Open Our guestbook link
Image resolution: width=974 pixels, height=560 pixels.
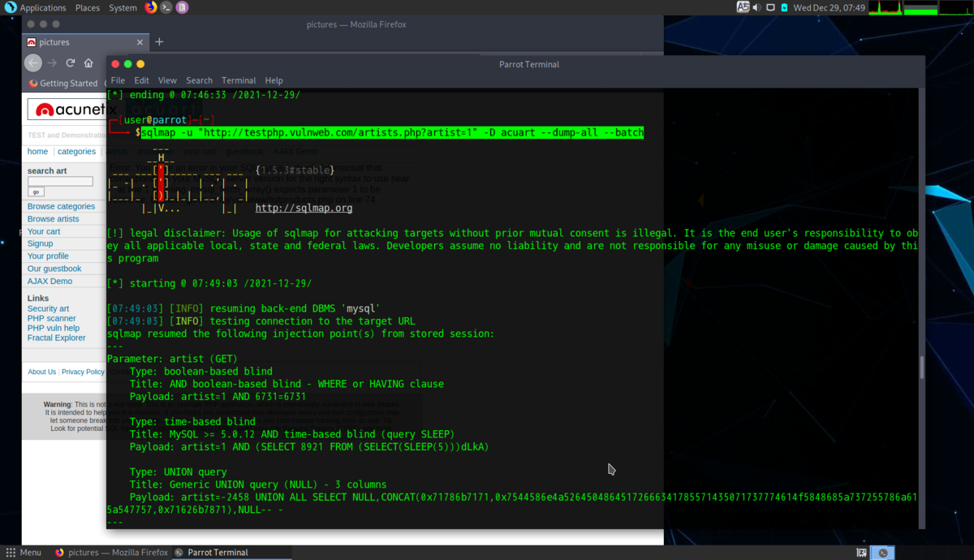54,269
